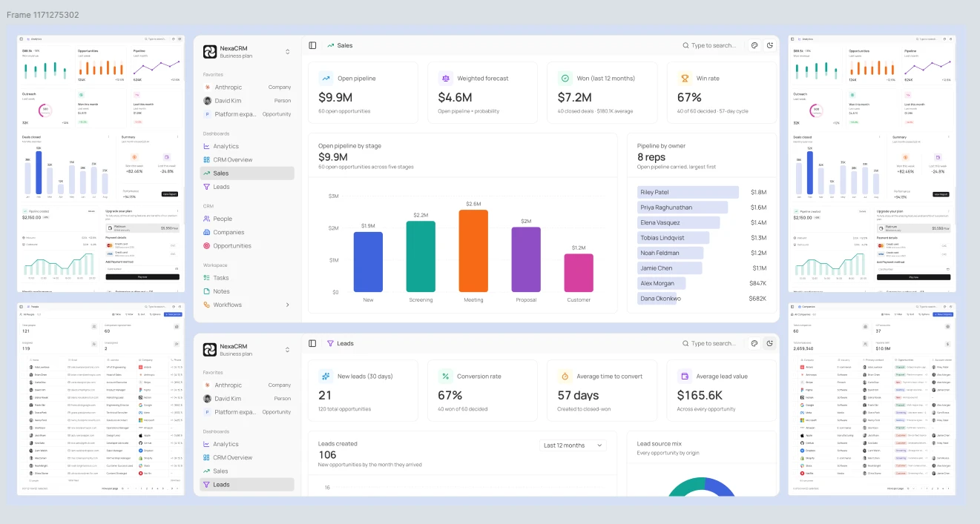The image size is (980, 524).
Task: Click the Conversion rate percent icon
Action: [x=445, y=376]
